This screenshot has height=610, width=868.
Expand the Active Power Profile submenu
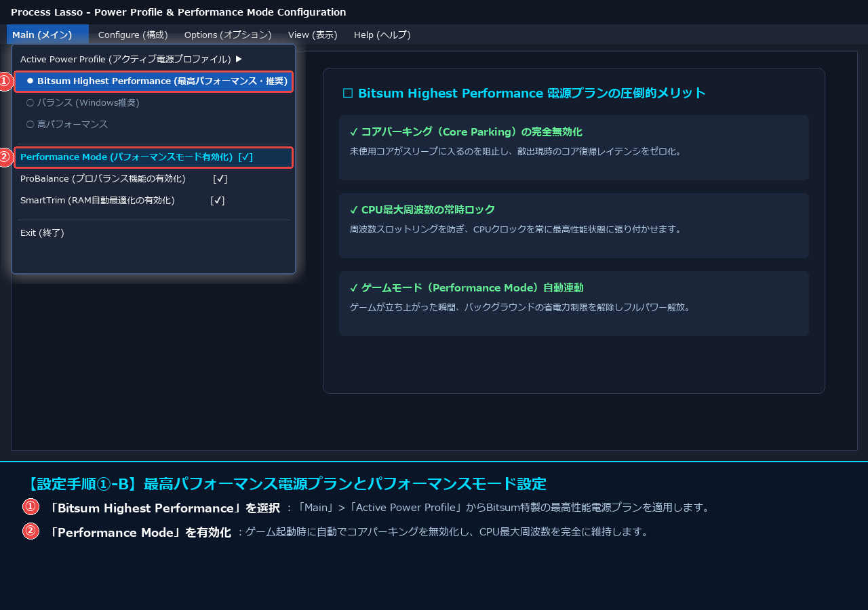(153, 59)
